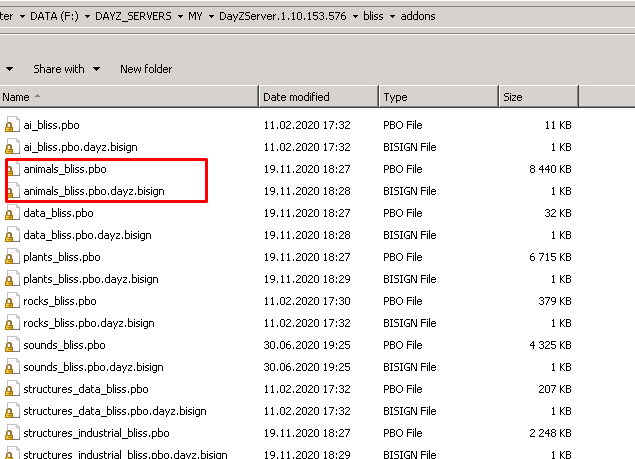Click the 2 248 KB size value
The height and width of the screenshot is (459, 635).
[x=550, y=433]
